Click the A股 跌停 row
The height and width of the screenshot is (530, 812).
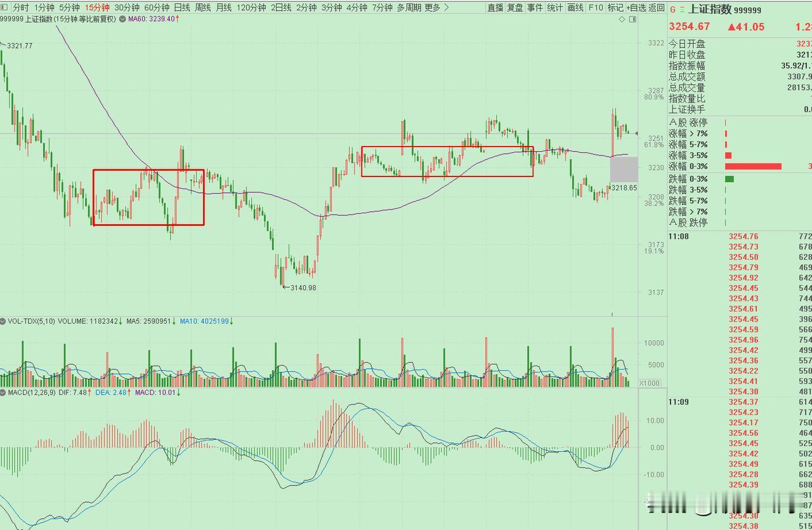pos(740,222)
